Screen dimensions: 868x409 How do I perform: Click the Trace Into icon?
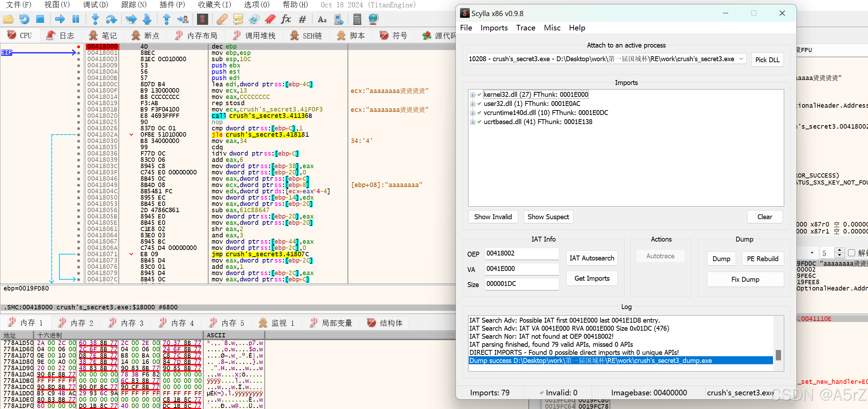pos(131,19)
